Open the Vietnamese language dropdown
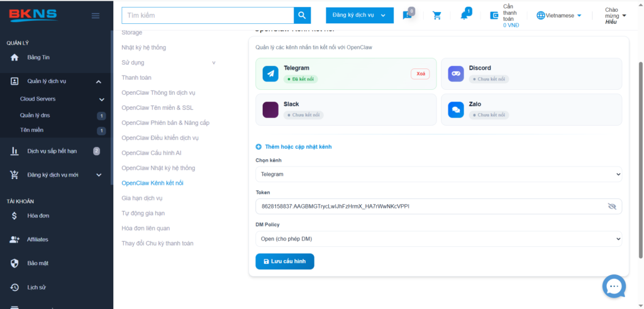Screen dimensions: 644x309 (559, 16)
